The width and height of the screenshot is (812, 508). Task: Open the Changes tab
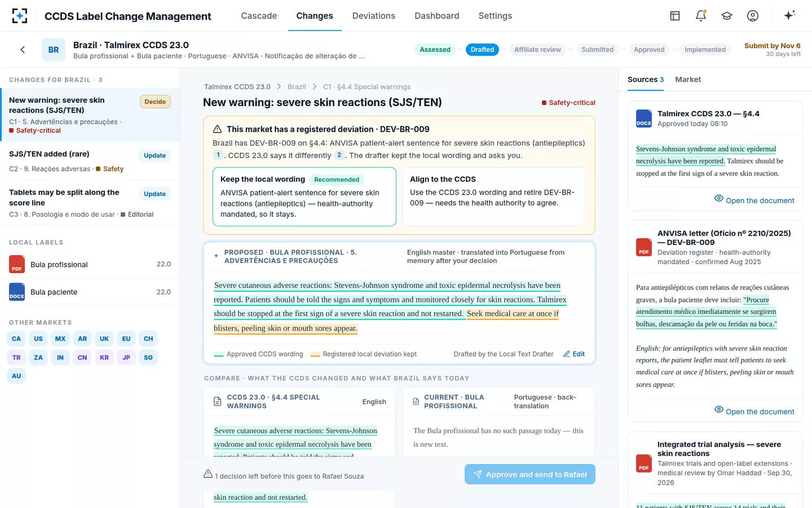(x=315, y=16)
